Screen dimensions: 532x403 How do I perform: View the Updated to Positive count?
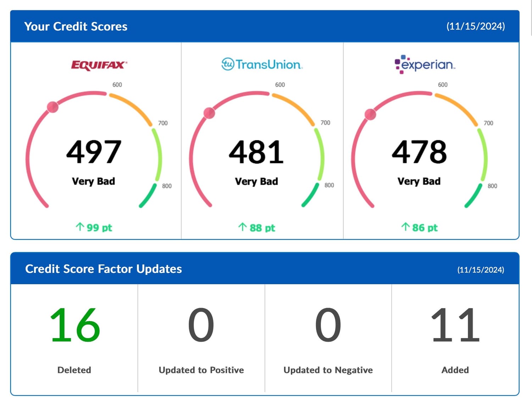pos(201,325)
